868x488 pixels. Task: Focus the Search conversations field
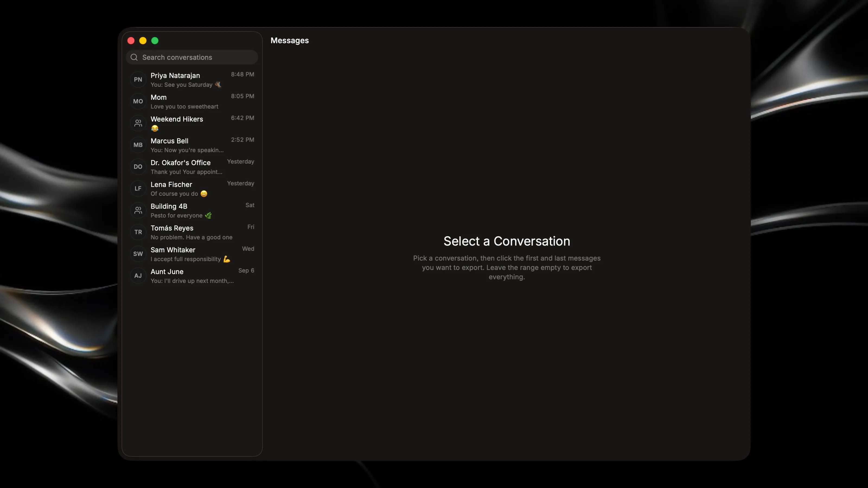coord(192,57)
